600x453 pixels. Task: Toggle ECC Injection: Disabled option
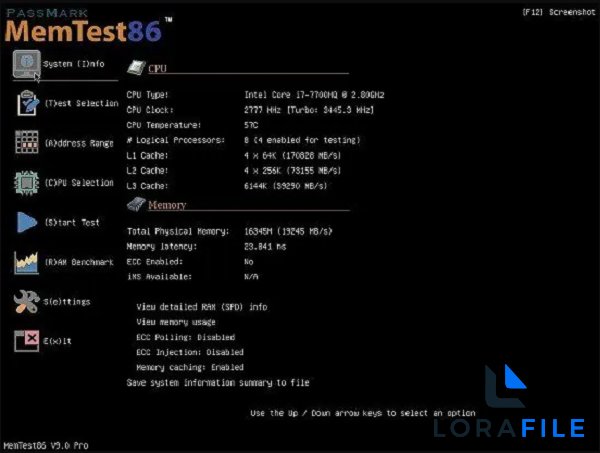190,352
